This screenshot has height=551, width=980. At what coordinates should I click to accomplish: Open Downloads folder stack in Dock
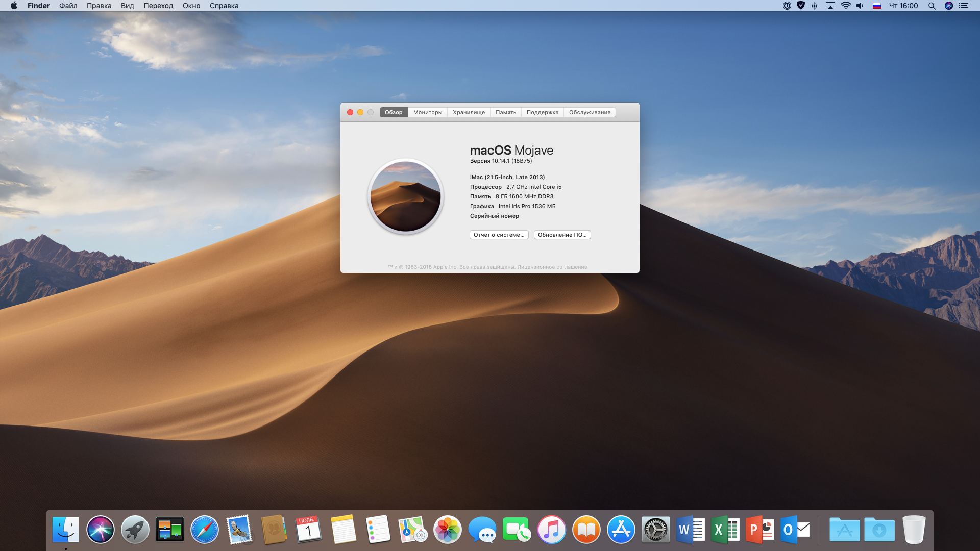pyautogui.click(x=879, y=530)
